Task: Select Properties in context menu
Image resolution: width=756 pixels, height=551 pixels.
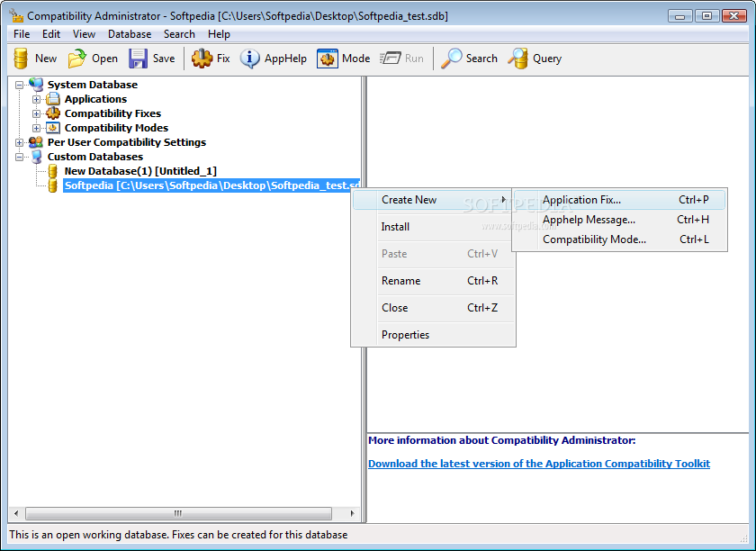Action: [434, 335]
